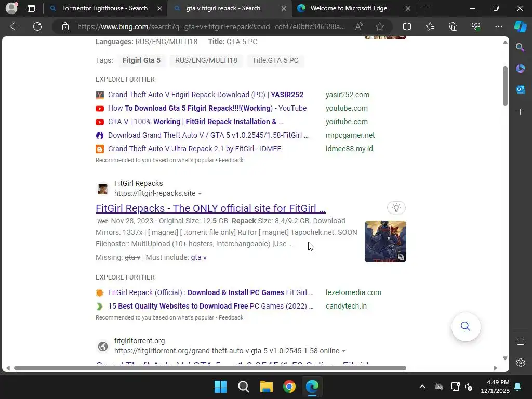532x399 pixels.
Task: Reload the page with the refresh icon
Action: tap(37, 26)
